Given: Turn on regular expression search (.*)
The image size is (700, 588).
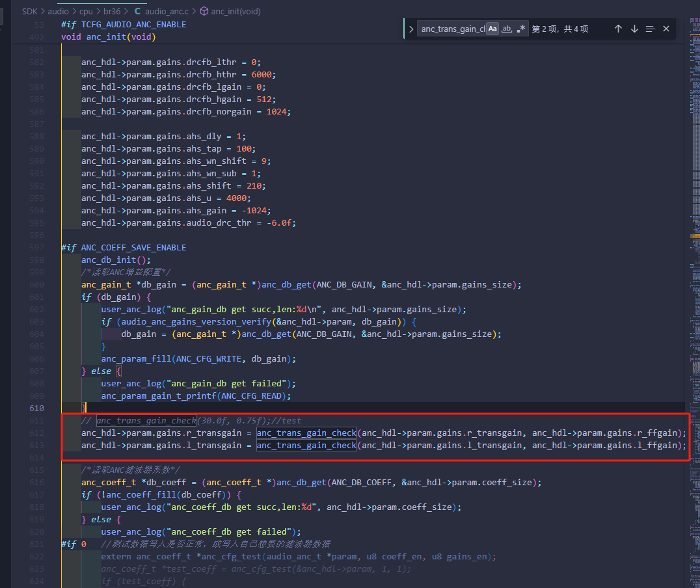Looking at the screenshot, I should pos(520,29).
